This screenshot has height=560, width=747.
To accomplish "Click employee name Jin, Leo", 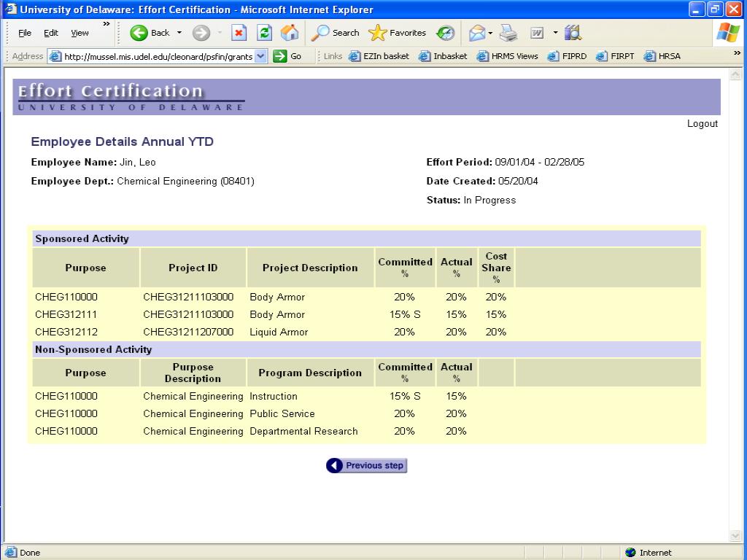I will pos(138,162).
